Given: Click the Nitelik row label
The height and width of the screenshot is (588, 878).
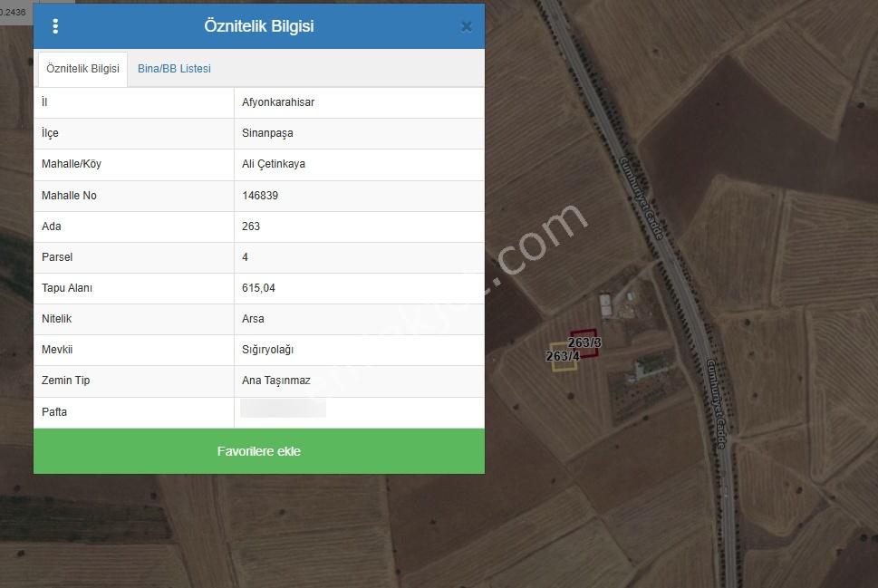Looking at the screenshot, I should tap(56, 319).
